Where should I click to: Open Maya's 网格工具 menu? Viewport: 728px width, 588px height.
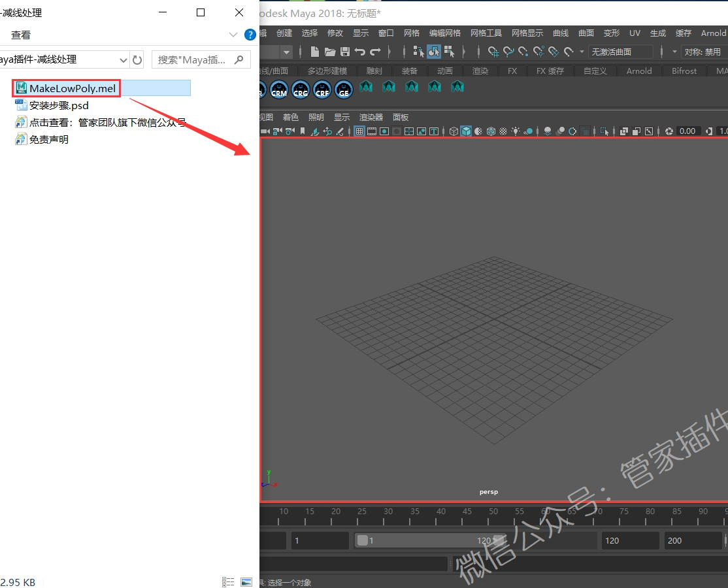[x=486, y=33]
